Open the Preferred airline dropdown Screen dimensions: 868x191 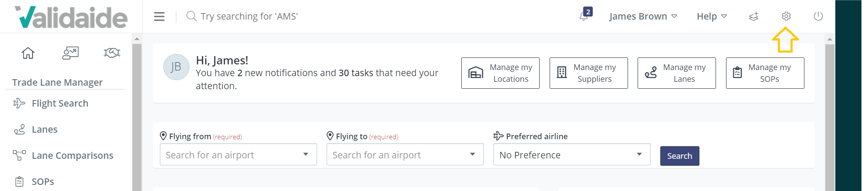click(571, 155)
